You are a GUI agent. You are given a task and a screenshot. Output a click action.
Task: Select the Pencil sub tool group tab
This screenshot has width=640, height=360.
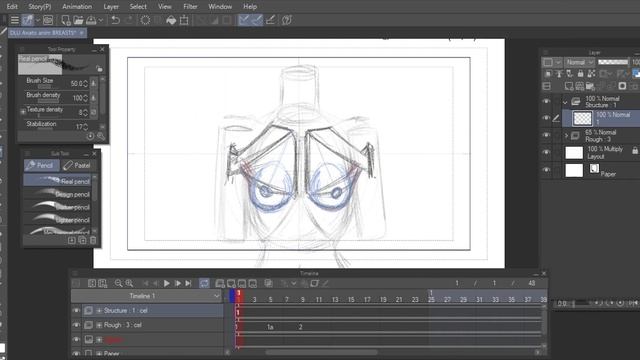click(x=41, y=165)
